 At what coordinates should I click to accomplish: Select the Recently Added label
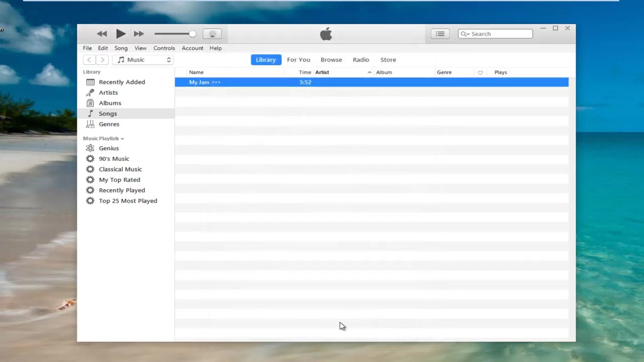click(x=122, y=82)
